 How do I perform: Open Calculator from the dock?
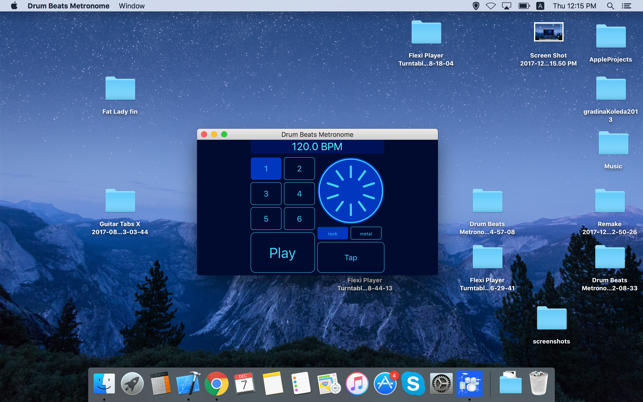tap(160, 384)
